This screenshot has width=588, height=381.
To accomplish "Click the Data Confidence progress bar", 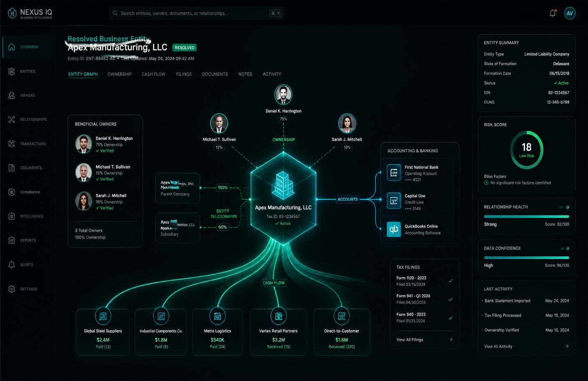I will point(527,258).
